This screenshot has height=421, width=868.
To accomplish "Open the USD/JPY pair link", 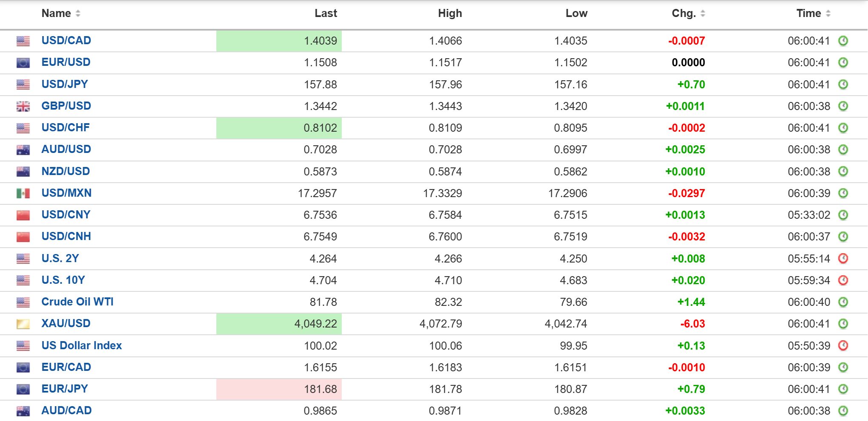I will click(65, 84).
